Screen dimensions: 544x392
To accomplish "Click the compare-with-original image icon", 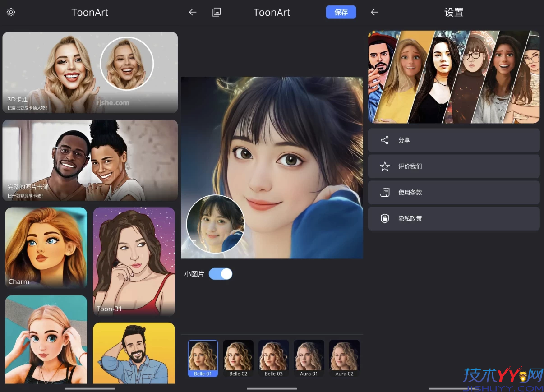I will [x=217, y=12].
